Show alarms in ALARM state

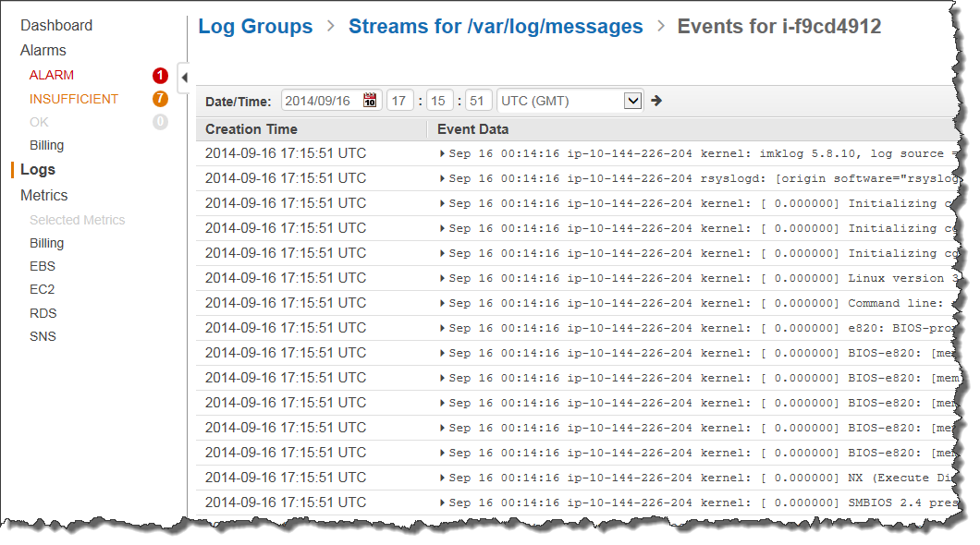click(51, 75)
